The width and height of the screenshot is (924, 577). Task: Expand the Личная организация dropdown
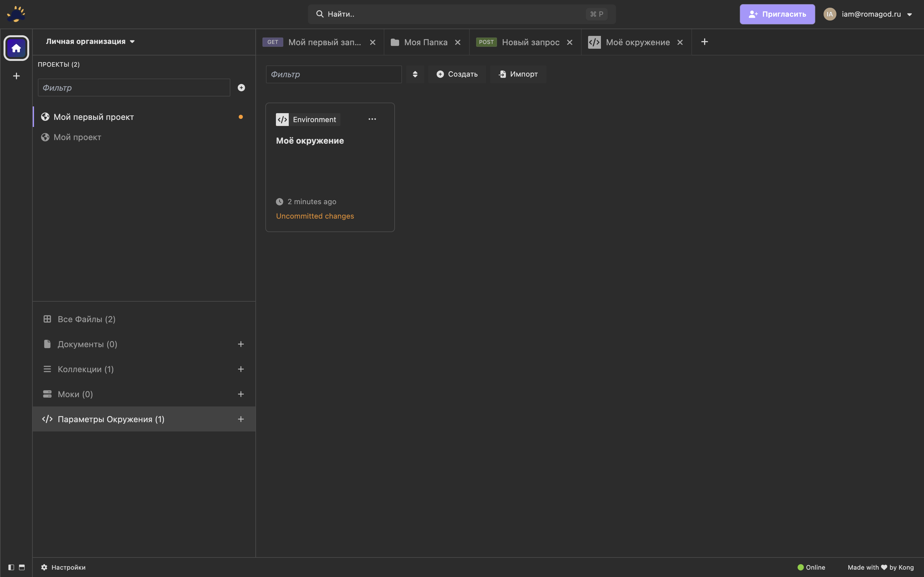90,41
